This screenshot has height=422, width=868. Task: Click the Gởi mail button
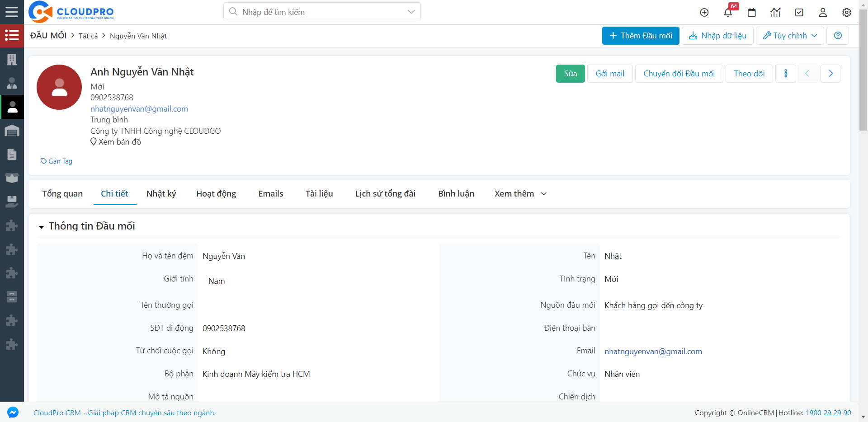pos(610,74)
